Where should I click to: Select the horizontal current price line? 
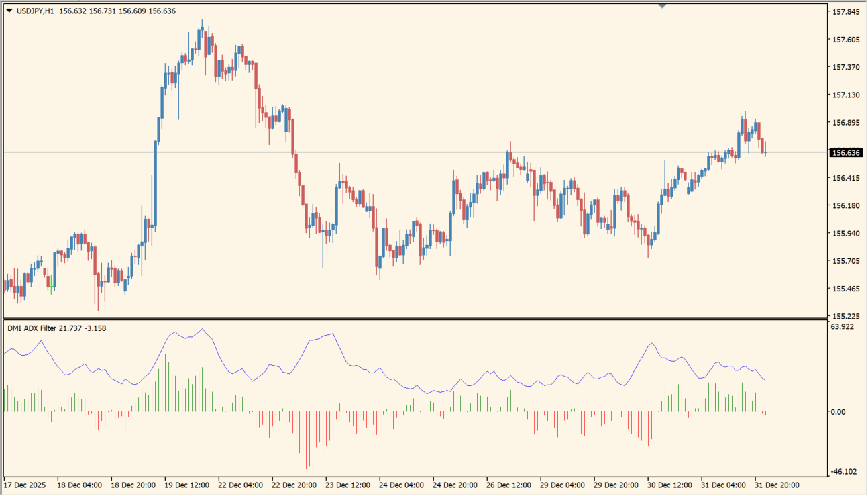point(402,152)
